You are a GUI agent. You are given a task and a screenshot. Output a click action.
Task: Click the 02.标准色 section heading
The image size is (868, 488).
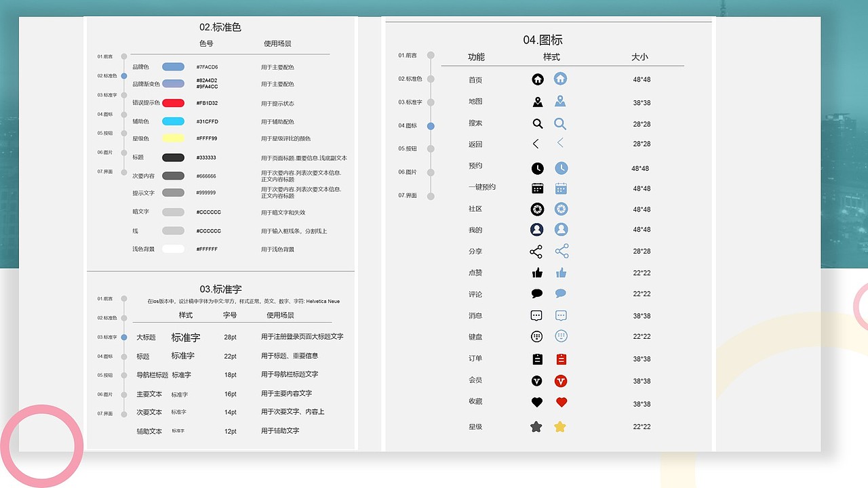point(220,27)
